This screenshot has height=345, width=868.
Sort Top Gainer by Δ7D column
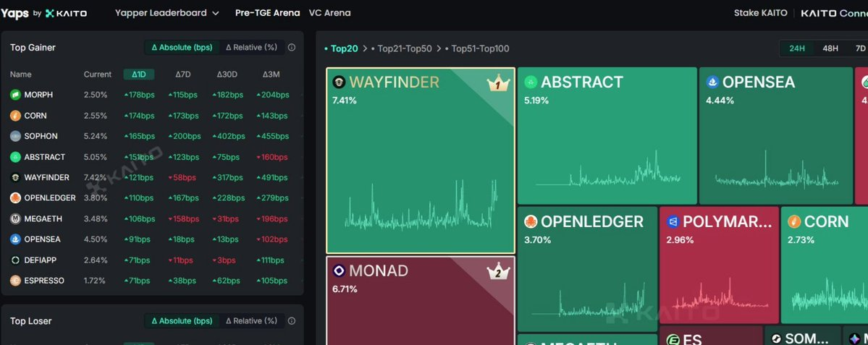pos(183,74)
